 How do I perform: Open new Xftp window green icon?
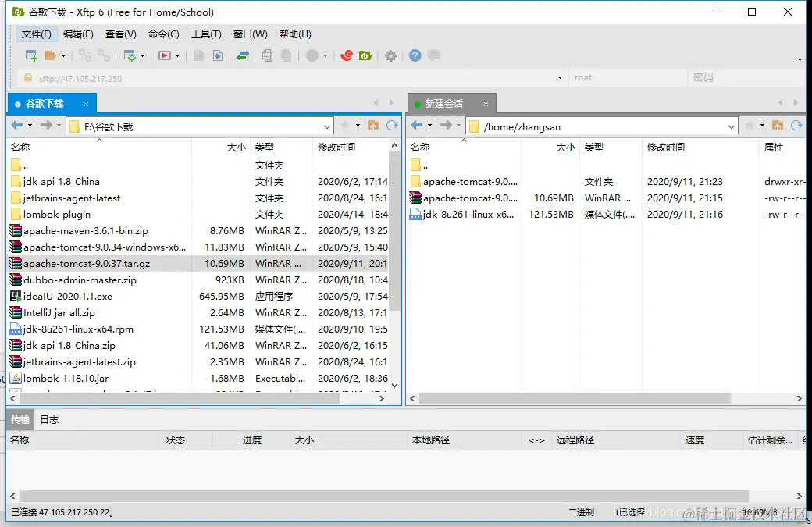point(365,55)
